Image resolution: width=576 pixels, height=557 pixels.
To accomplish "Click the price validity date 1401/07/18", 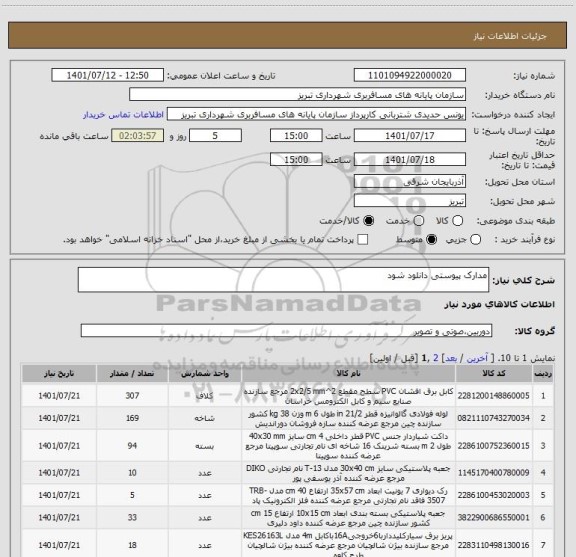I will (x=410, y=159).
